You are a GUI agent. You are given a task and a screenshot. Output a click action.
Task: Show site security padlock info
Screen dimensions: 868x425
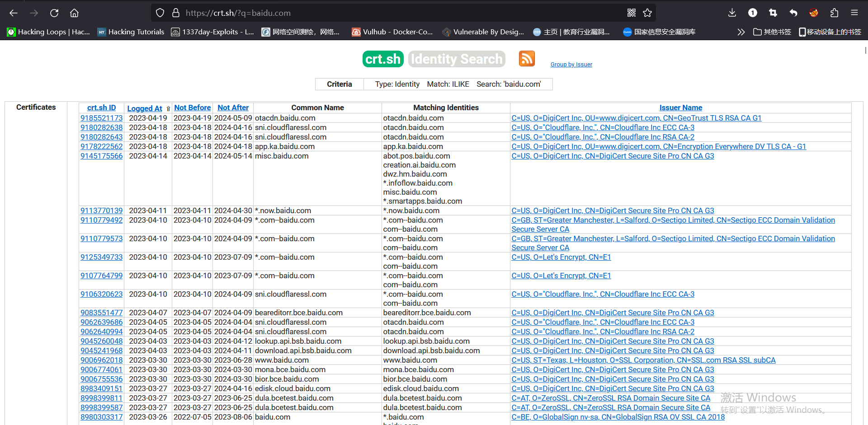click(176, 13)
